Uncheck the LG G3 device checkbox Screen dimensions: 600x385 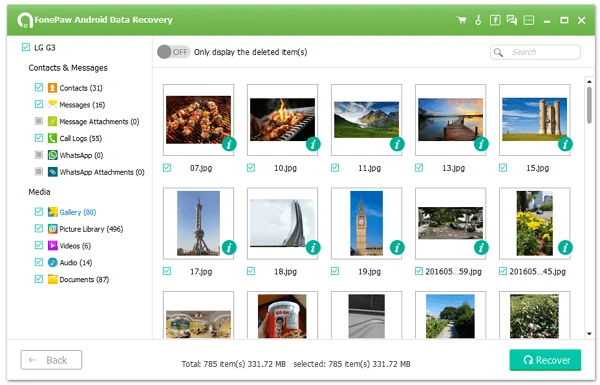click(x=26, y=47)
